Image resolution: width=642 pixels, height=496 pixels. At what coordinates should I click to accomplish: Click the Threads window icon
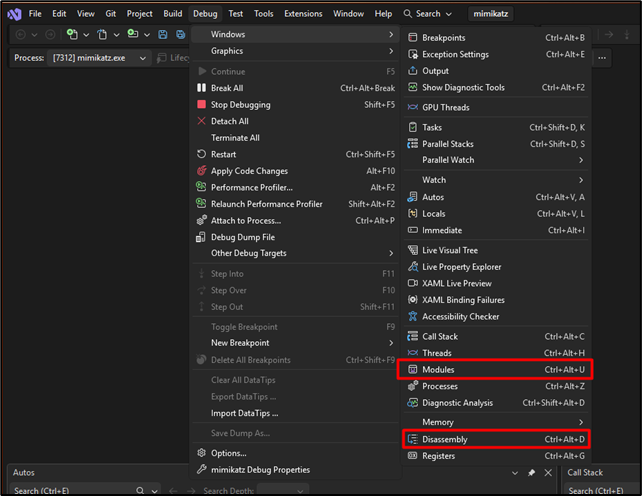413,353
